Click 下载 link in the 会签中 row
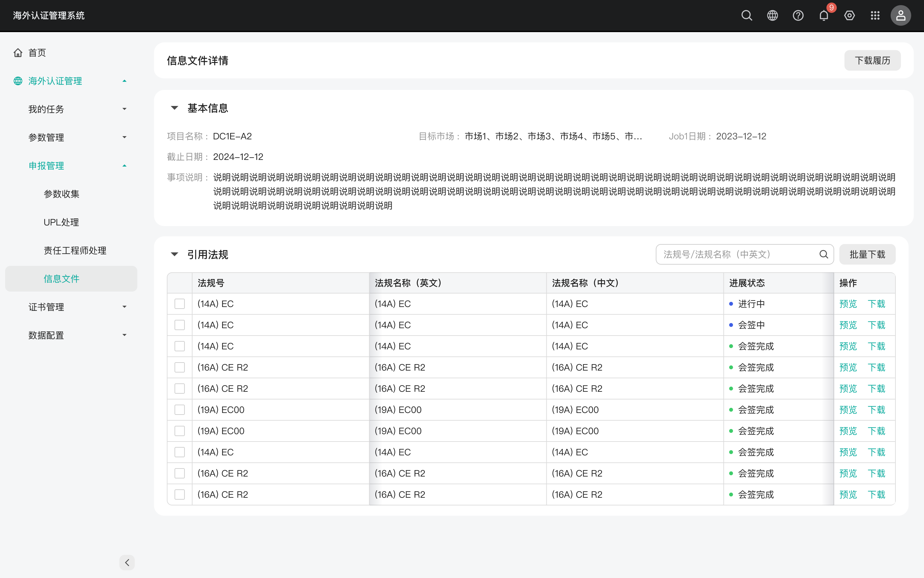The height and width of the screenshot is (578, 924). click(x=876, y=325)
